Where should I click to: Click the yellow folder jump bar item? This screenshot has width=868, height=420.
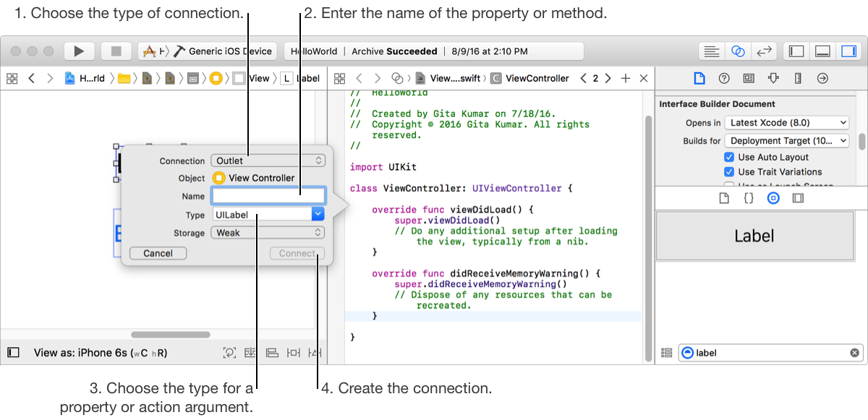[124, 78]
